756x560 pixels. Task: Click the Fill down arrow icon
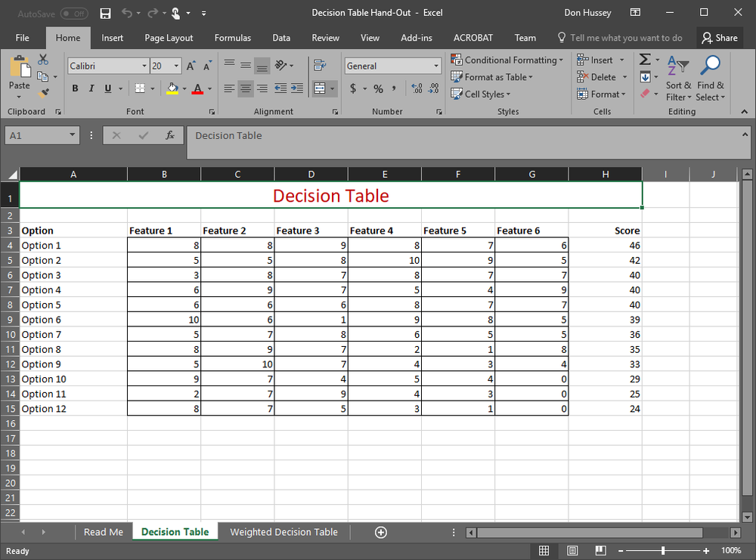[x=645, y=76]
